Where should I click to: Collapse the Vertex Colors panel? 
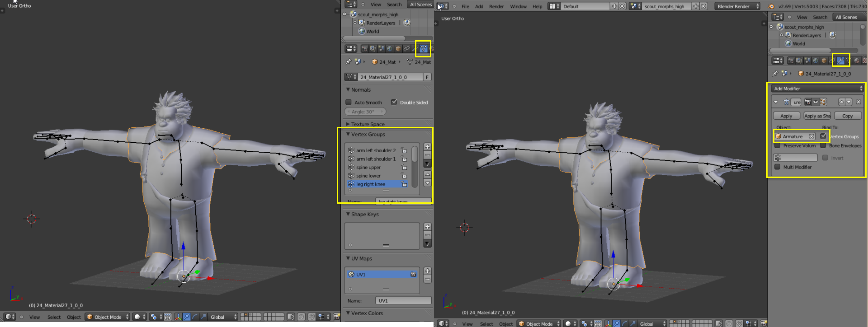[x=348, y=313]
